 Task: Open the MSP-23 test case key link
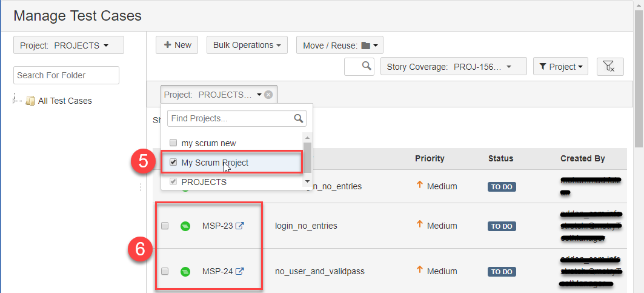coord(217,226)
